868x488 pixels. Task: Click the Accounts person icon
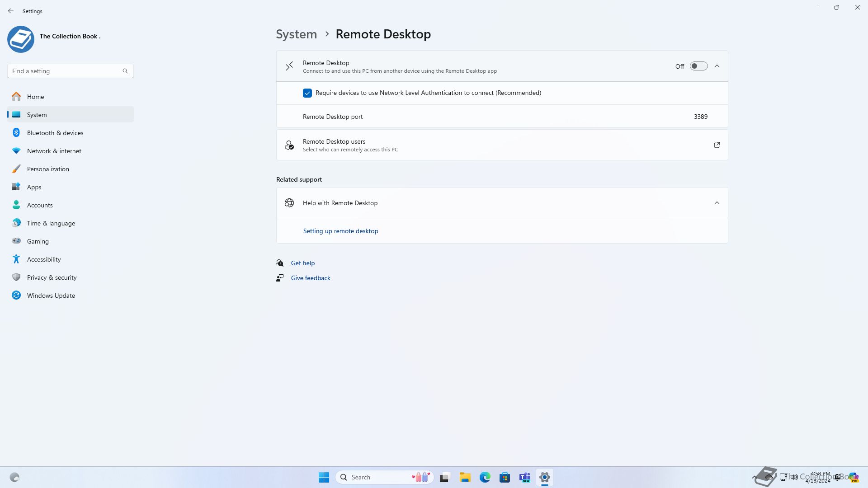point(16,205)
